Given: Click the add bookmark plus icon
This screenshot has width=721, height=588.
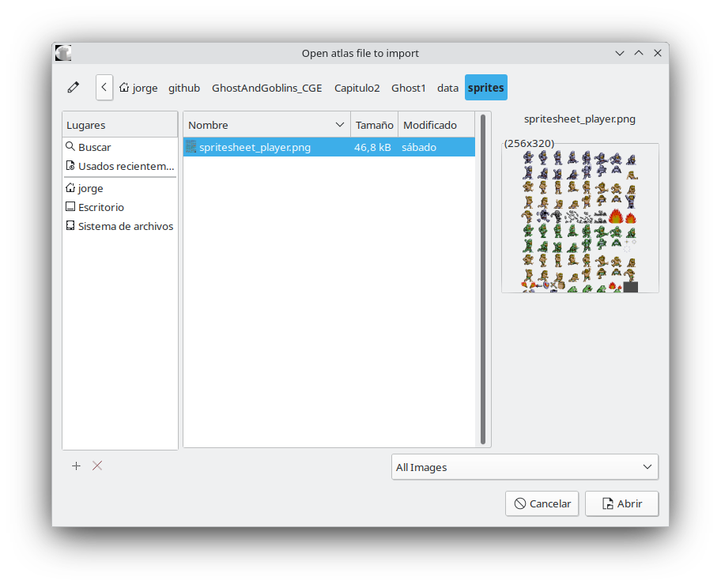Looking at the screenshot, I should click(x=76, y=465).
